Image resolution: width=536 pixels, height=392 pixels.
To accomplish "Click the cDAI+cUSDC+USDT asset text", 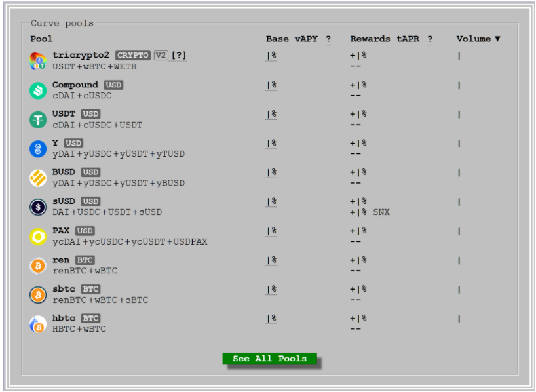I will [x=97, y=125].
